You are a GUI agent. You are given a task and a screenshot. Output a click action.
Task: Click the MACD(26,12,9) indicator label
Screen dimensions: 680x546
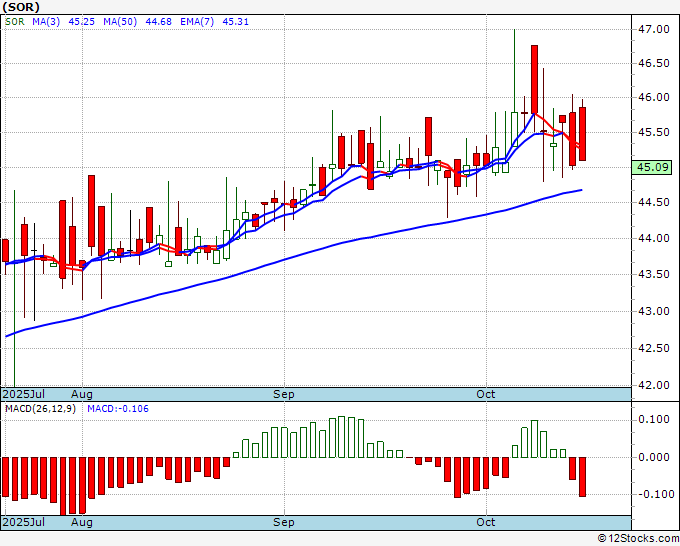pos(40,409)
